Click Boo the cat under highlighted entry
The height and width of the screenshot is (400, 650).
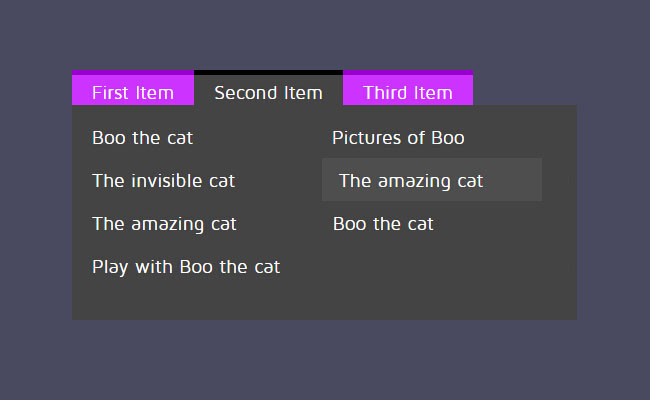coord(383,224)
